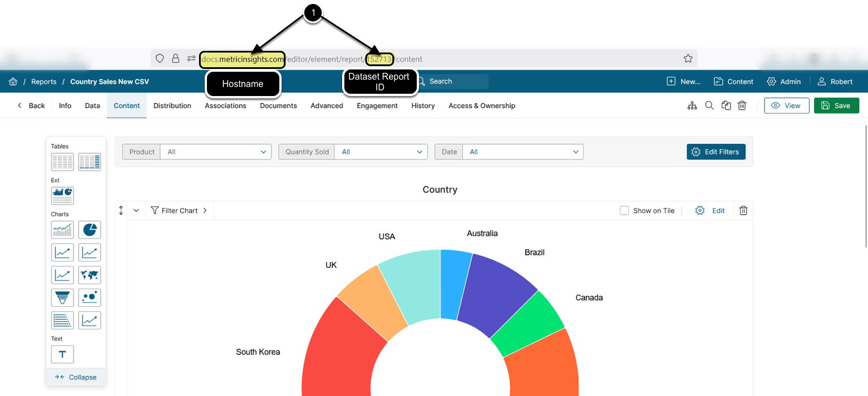Choose the funnel chart icon

(x=62, y=298)
